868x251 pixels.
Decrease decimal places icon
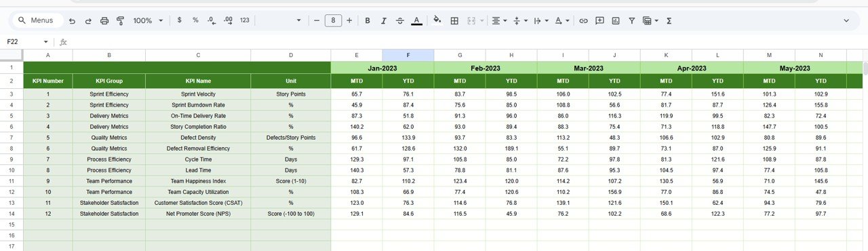[x=212, y=21]
